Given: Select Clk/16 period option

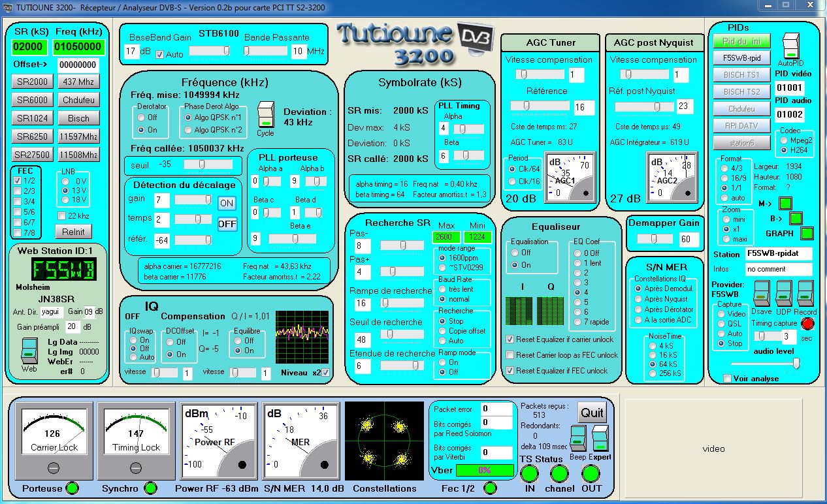Looking at the screenshot, I should point(513,181).
